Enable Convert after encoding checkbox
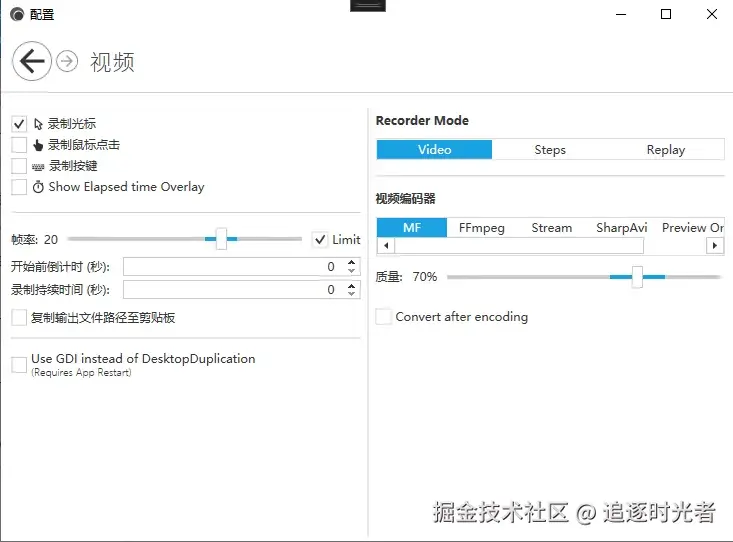 (383, 317)
